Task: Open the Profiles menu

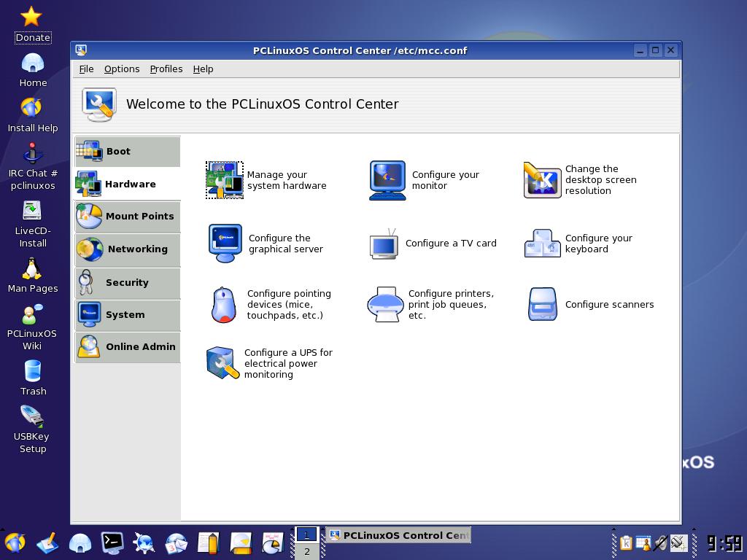Action: pyautogui.click(x=166, y=69)
